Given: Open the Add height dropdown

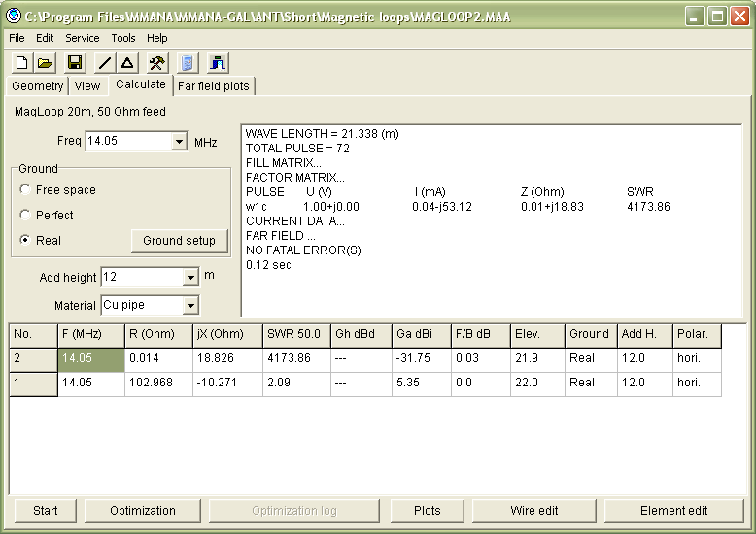Looking at the screenshot, I should pyautogui.click(x=189, y=278).
